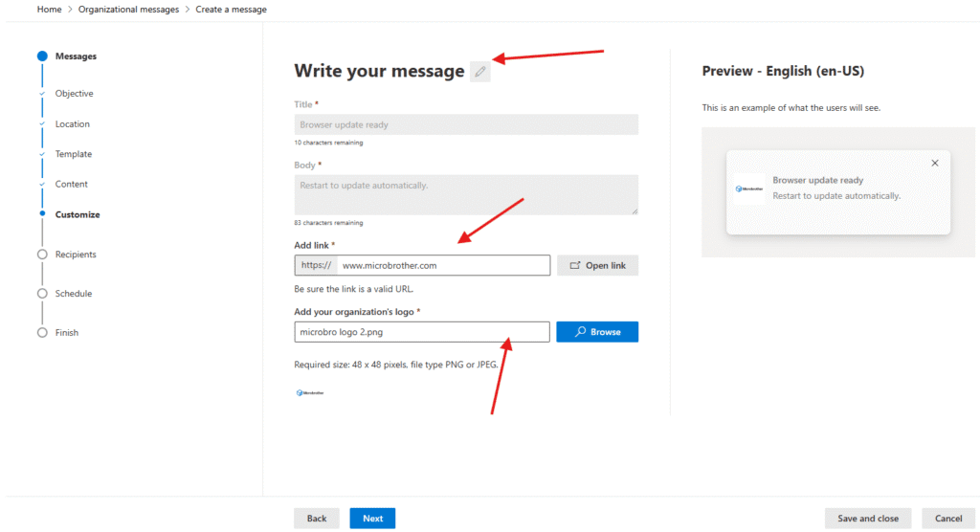Click the Add link URL input field
This screenshot has height=532, width=980.
[442, 265]
